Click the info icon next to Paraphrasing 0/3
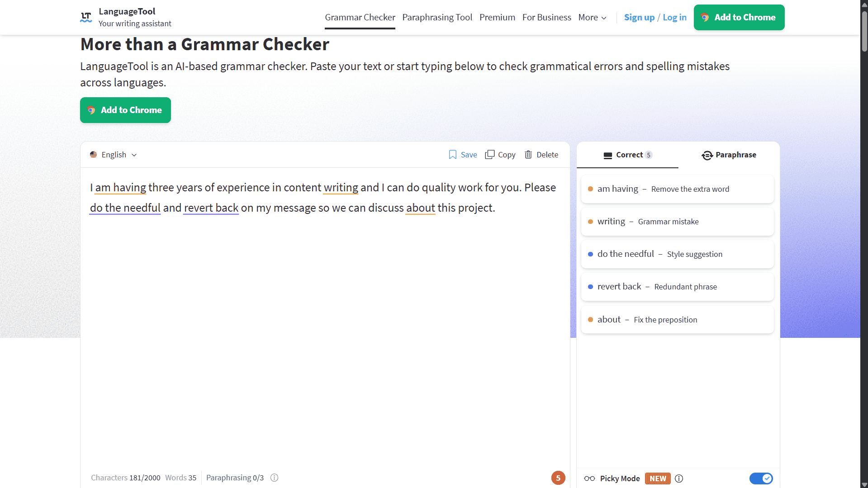 [x=274, y=478]
